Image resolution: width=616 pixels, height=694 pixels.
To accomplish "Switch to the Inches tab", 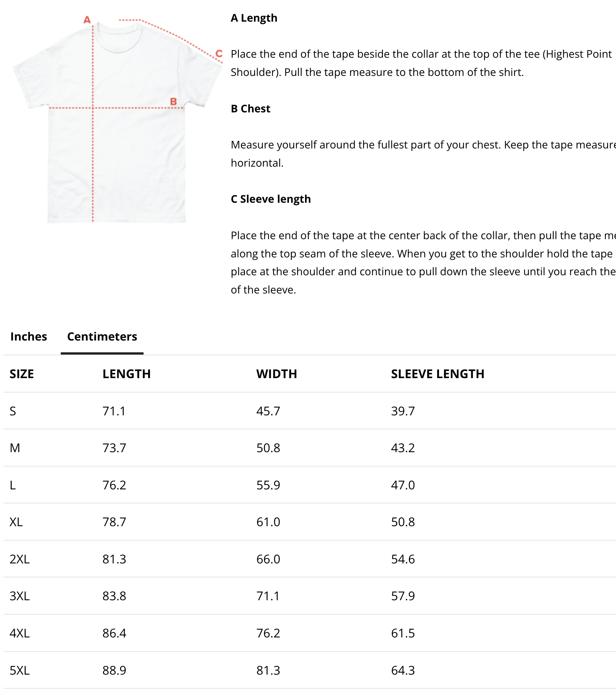I will coord(28,336).
